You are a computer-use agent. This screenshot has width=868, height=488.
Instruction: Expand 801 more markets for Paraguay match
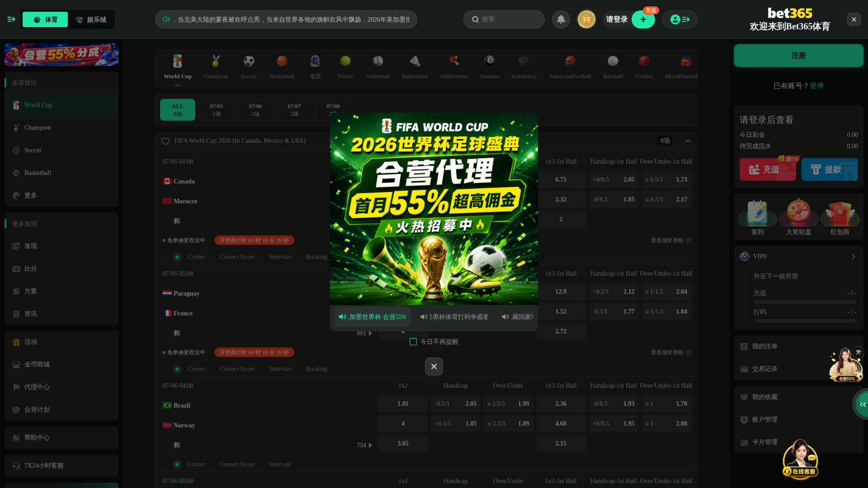point(364,333)
